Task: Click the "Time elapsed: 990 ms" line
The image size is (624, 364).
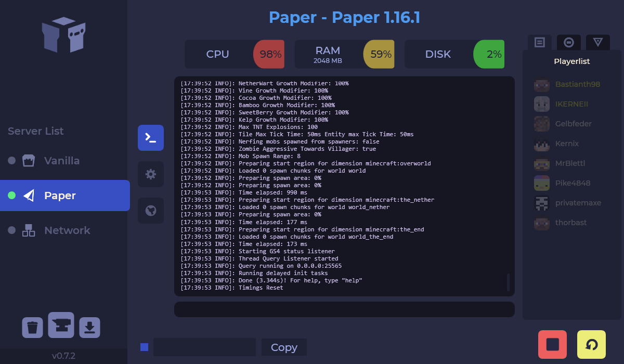Action: click(x=244, y=192)
